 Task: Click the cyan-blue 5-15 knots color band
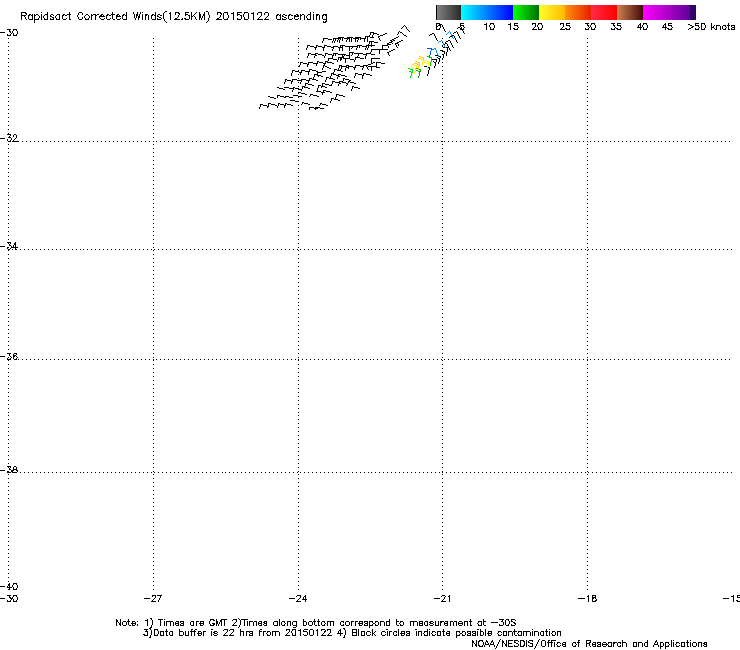(x=487, y=12)
